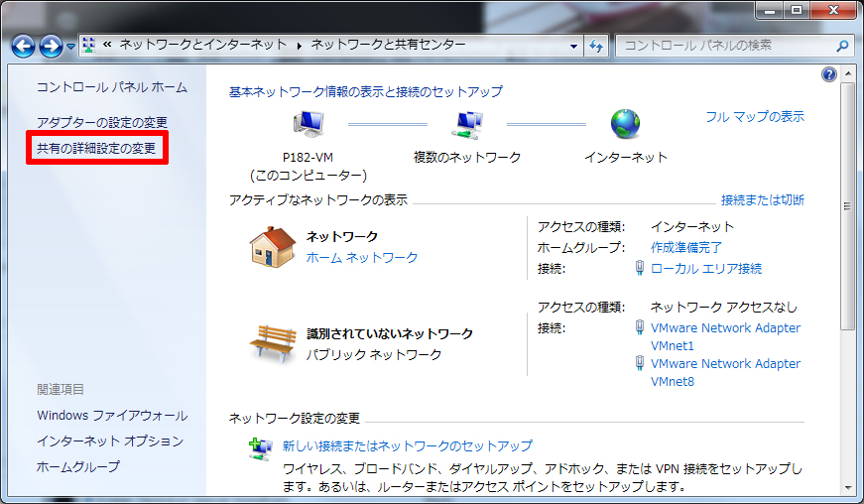
Task: Open アダプターの設定の変更 in sidebar
Action: pyautogui.click(x=102, y=122)
